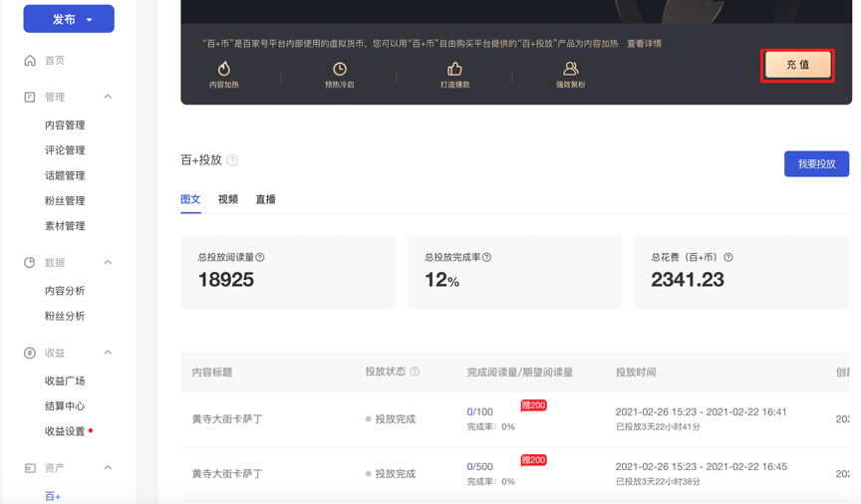The image size is (861, 504).
Task: Click help icon beside 总投放完成率
Action: click(x=486, y=257)
